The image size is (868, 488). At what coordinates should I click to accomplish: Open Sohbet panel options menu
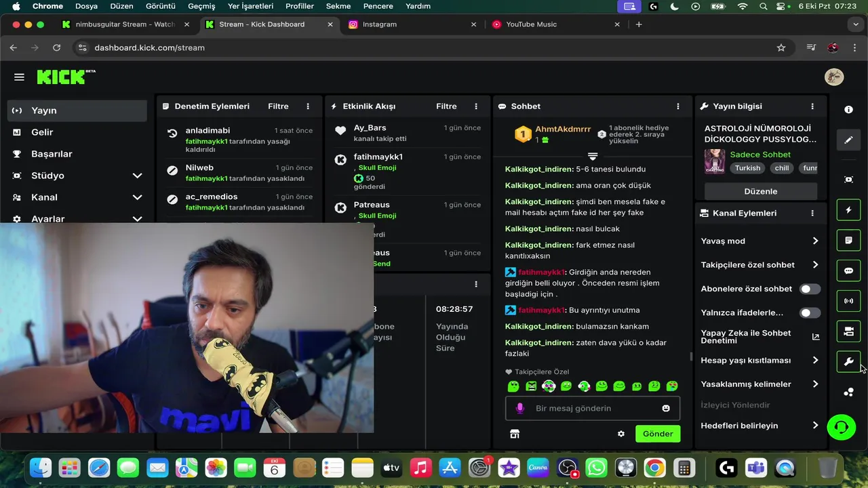tap(677, 106)
